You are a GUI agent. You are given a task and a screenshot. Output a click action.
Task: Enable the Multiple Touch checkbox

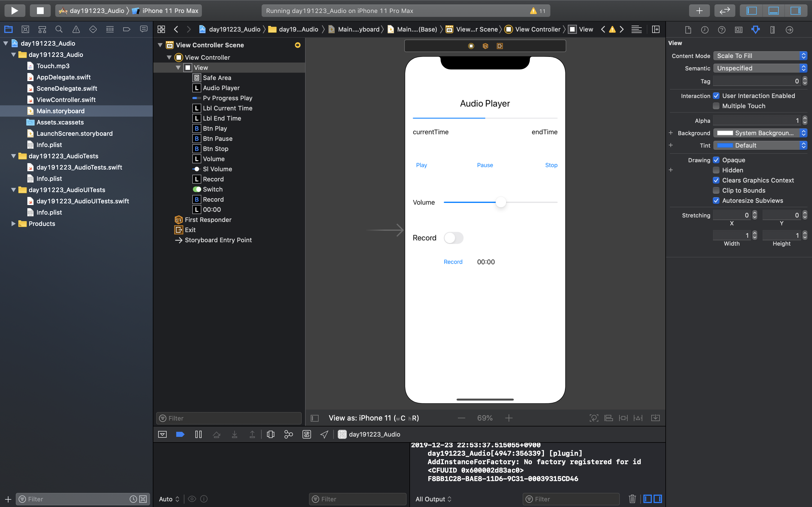716,106
